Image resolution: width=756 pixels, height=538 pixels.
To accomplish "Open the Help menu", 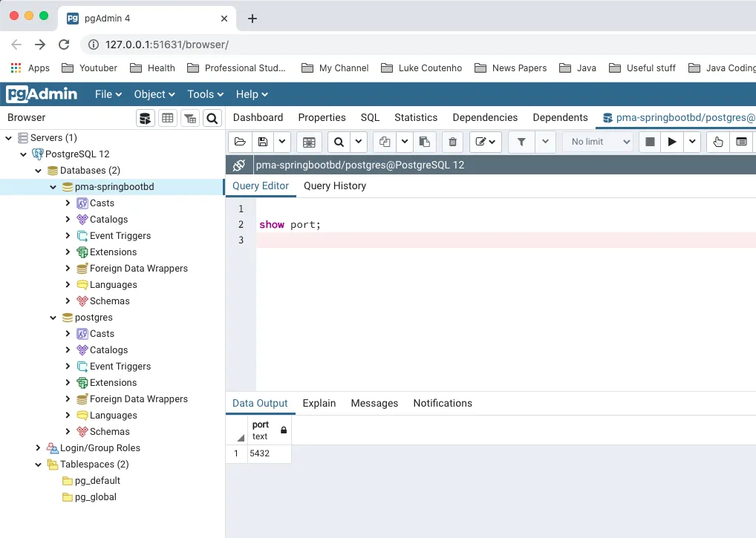I will [x=252, y=94].
